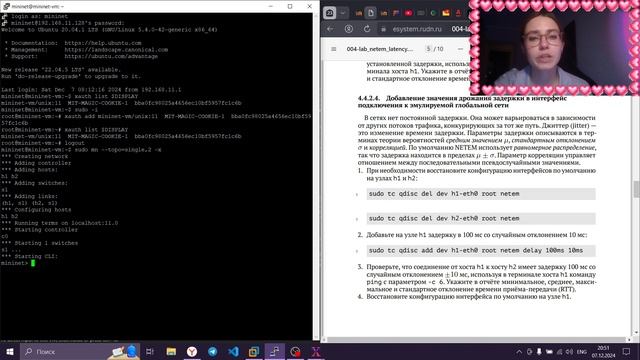
Task: Maximize the PuTTY terminal window
Action: click(290, 6)
